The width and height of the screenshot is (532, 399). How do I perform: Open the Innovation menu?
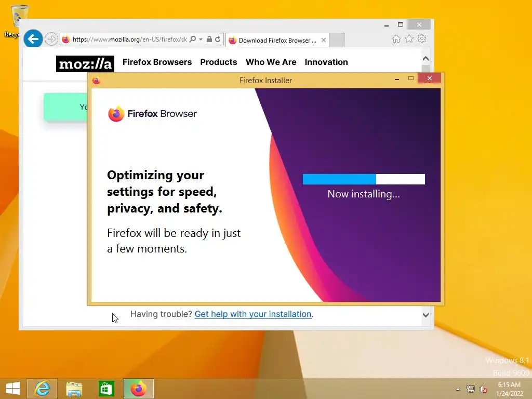[326, 62]
